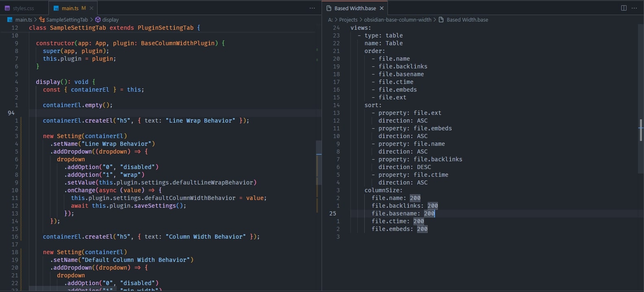Click the this.plugin = plugin; line
Screen dimensions: 644x292
pyautogui.click(x=79, y=59)
